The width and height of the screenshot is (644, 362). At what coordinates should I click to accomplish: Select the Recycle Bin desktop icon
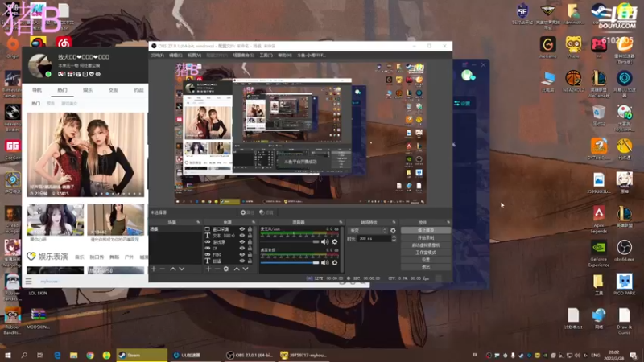coord(598,115)
